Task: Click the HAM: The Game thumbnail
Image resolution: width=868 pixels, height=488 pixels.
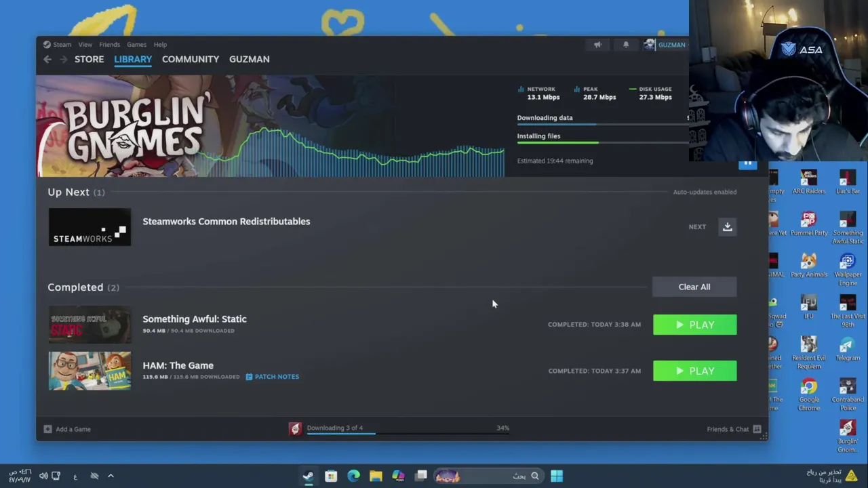Action: pos(90,371)
